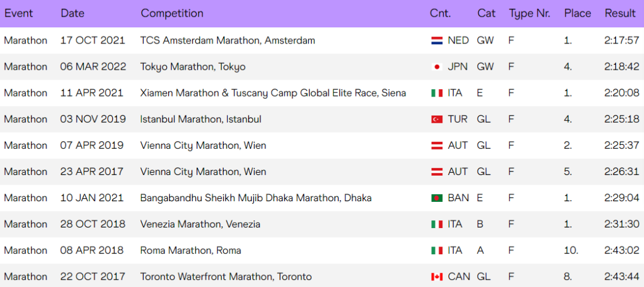Open Tokyo Marathon, Tokyo competition entry
644x287 pixels.
[x=193, y=67]
